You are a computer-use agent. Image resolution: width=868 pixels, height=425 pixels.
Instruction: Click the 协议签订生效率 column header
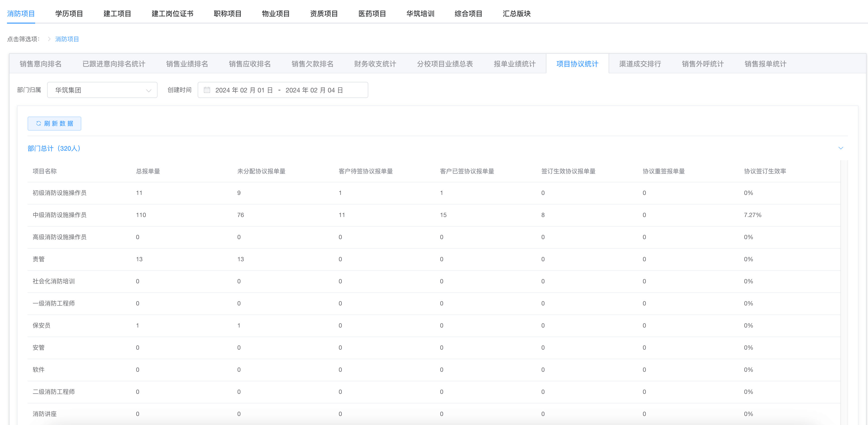(765, 171)
